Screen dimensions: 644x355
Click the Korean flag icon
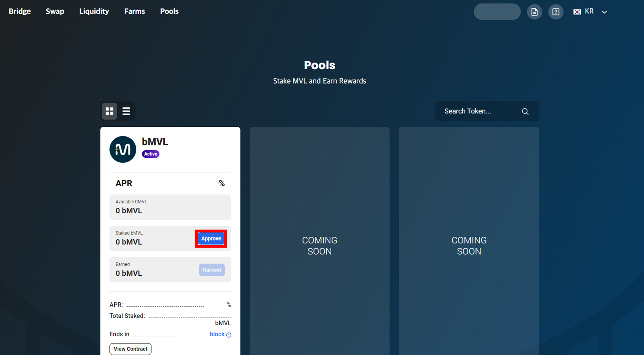pyautogui.click(x=577, y=12)
